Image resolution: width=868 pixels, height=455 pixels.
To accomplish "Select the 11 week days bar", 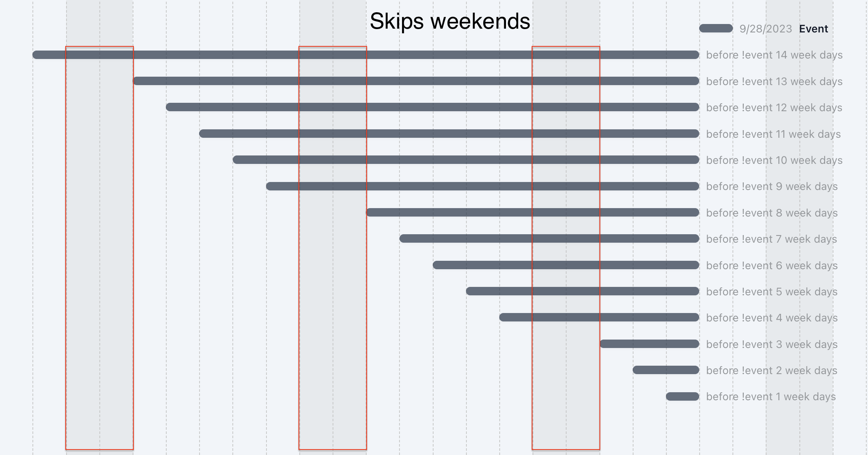I will 449,134.
